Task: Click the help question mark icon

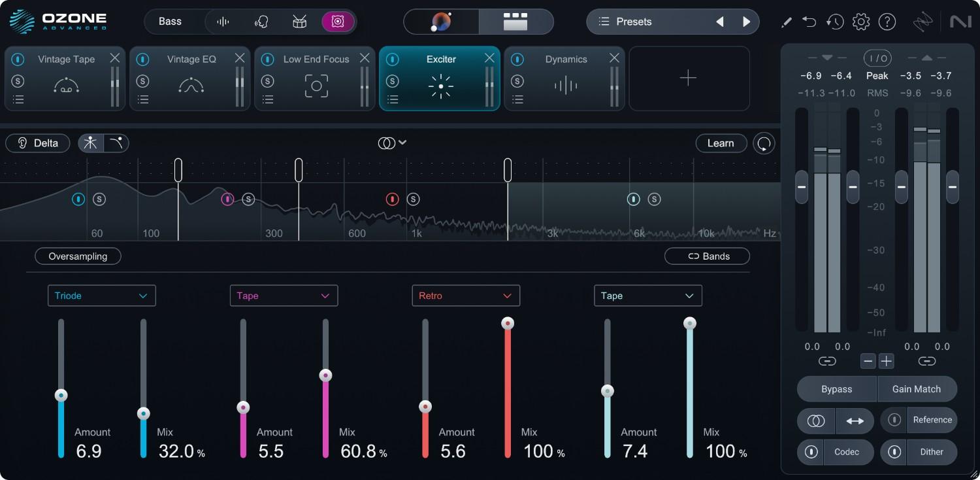Action: tap(887, 22)
